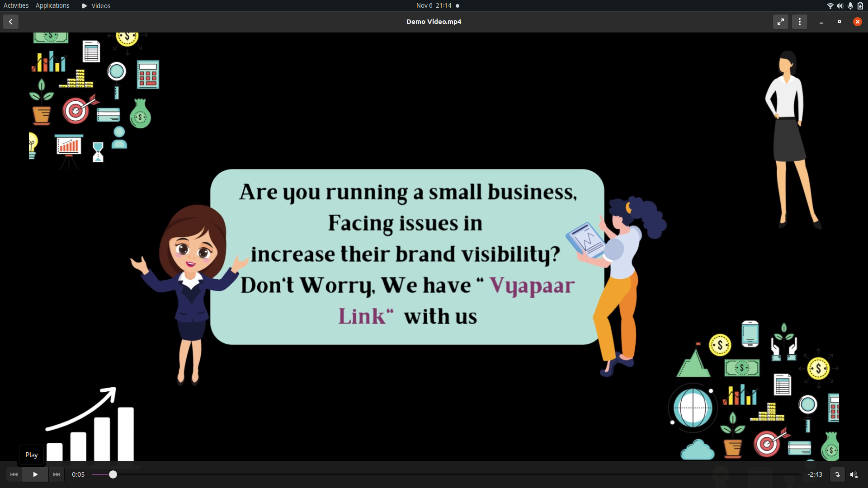This screenshot has height=488, width=868.
Task: Skip to the previous video
Action: pyautogui.click(x=14, y=474)
